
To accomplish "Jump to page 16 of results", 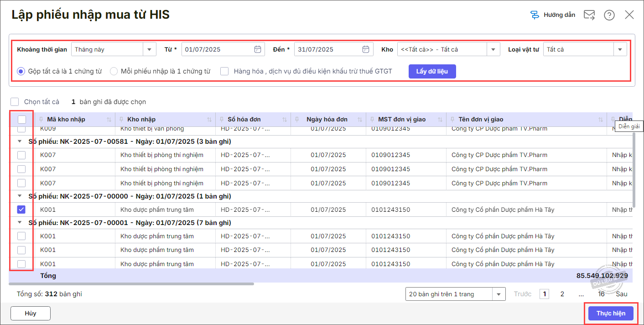I will (x=601, y=294).
